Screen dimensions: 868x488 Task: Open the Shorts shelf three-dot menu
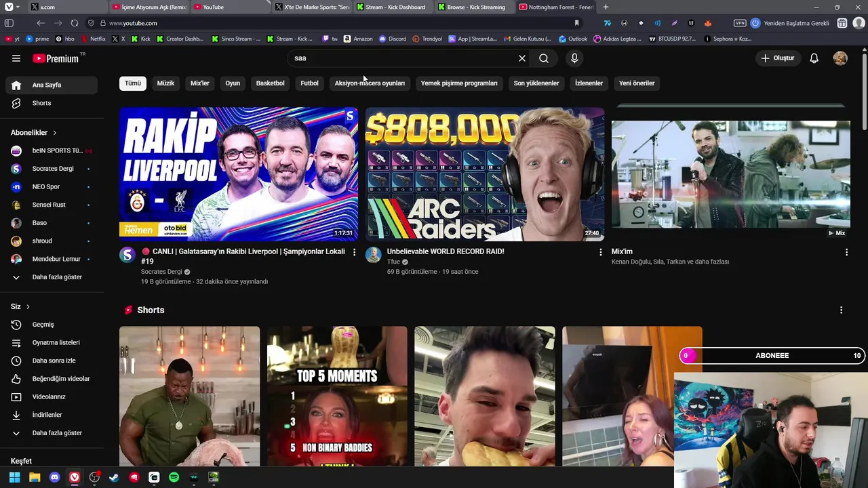[842, 310]
